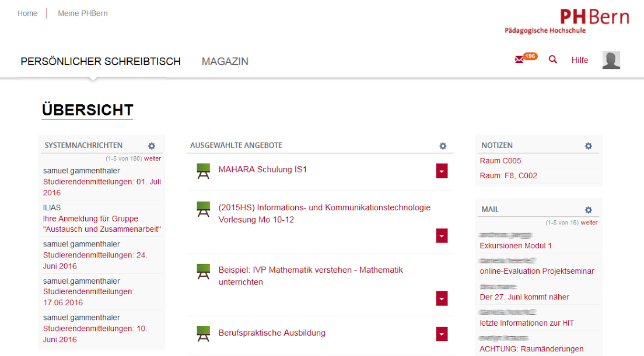Image resolution: width=644 pixels, height=356 pixels.
Task: Expand actions dropdown for MAHARA Schulung IS1
Action: [x=442, y=171]
